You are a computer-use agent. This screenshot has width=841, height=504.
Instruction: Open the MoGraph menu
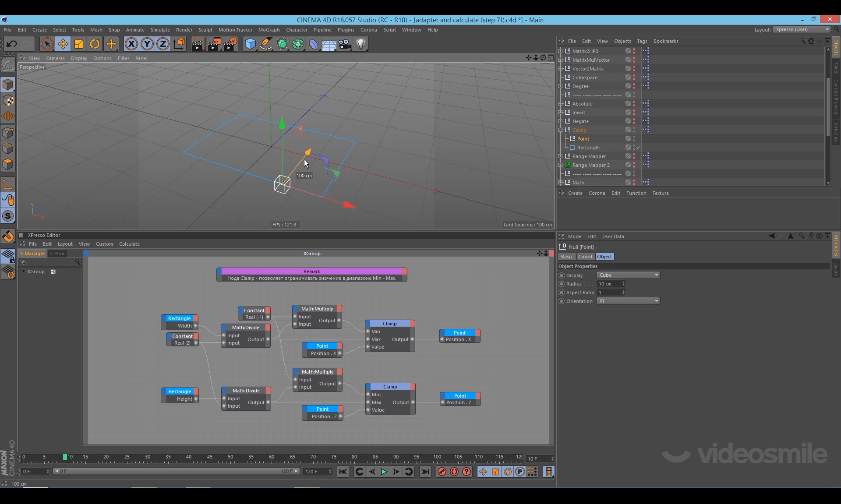pos(269,30)
